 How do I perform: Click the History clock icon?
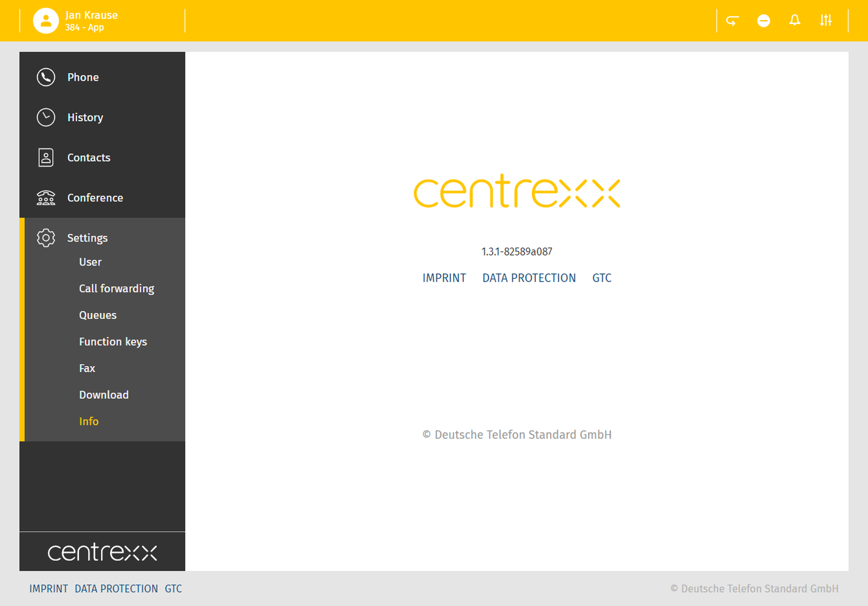(46, 117)
